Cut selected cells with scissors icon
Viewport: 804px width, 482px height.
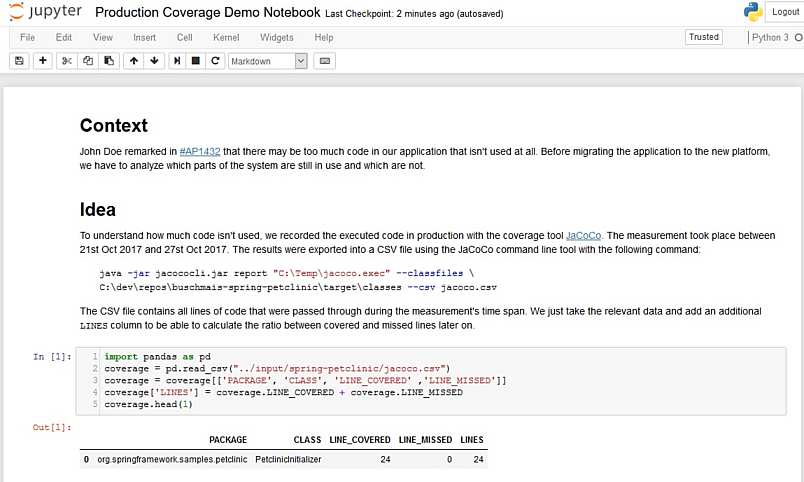click(x=67, y=61)
